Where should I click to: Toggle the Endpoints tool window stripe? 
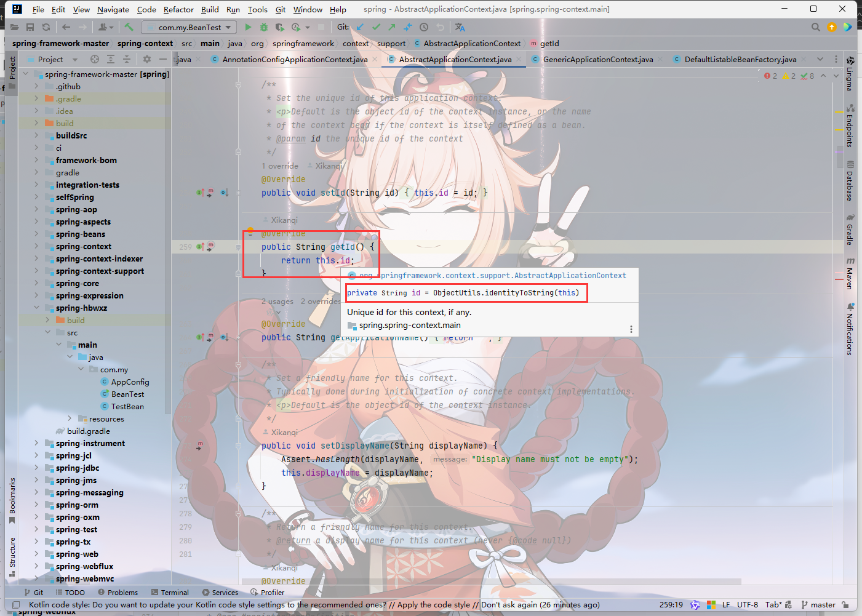point(850,126)
